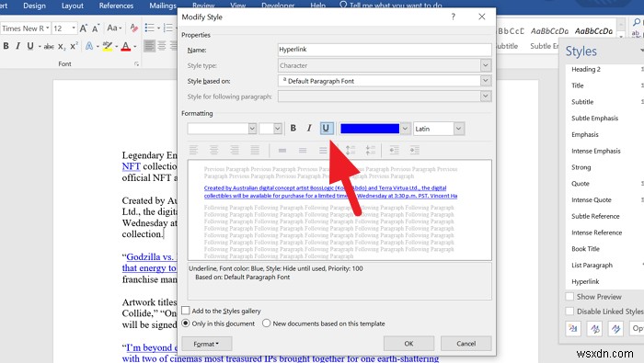Choose List Paragraph in Styles pane
Viewport: 644px width, 363px height.
pos(592,265)
